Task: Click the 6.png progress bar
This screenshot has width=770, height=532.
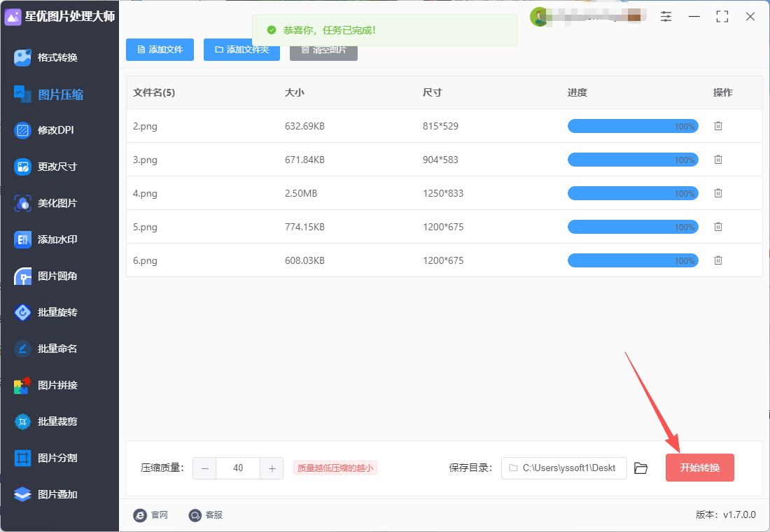Action: [633, 260]
